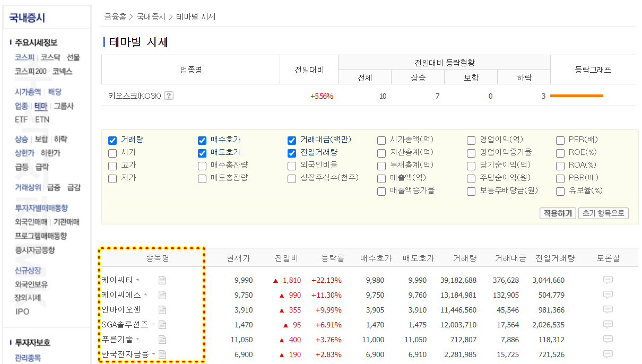Click the 국내증시 sidebar title
This screenshot has height=364, width=642.
coord(27,18)
